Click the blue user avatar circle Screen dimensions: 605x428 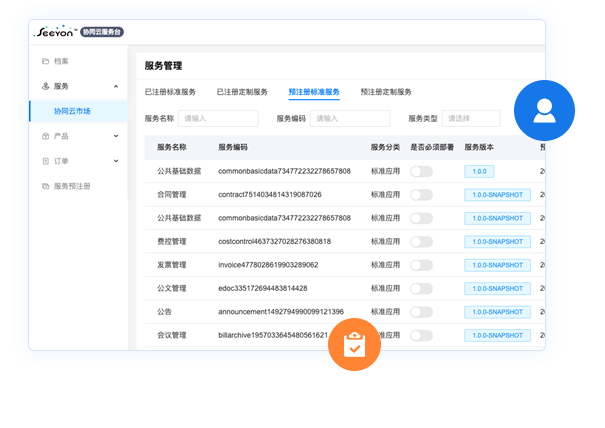(x=544, y=110)
